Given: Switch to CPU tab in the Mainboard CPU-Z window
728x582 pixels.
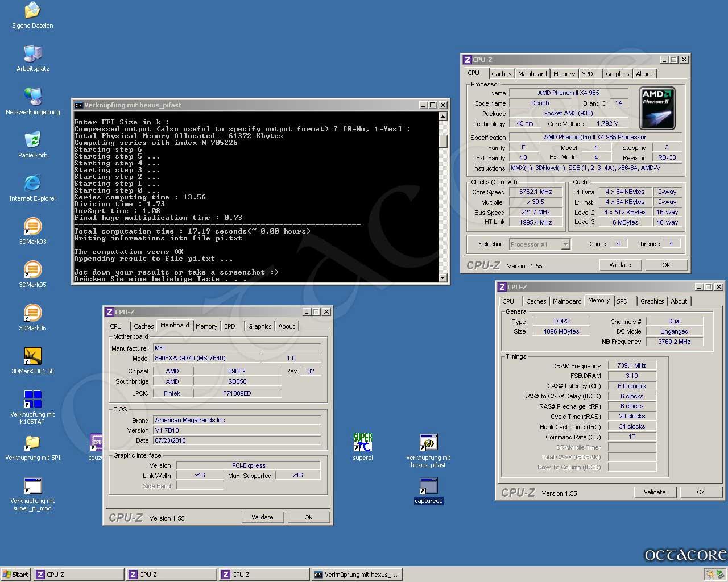Looking at the screenshot, I should pos(116,326).
